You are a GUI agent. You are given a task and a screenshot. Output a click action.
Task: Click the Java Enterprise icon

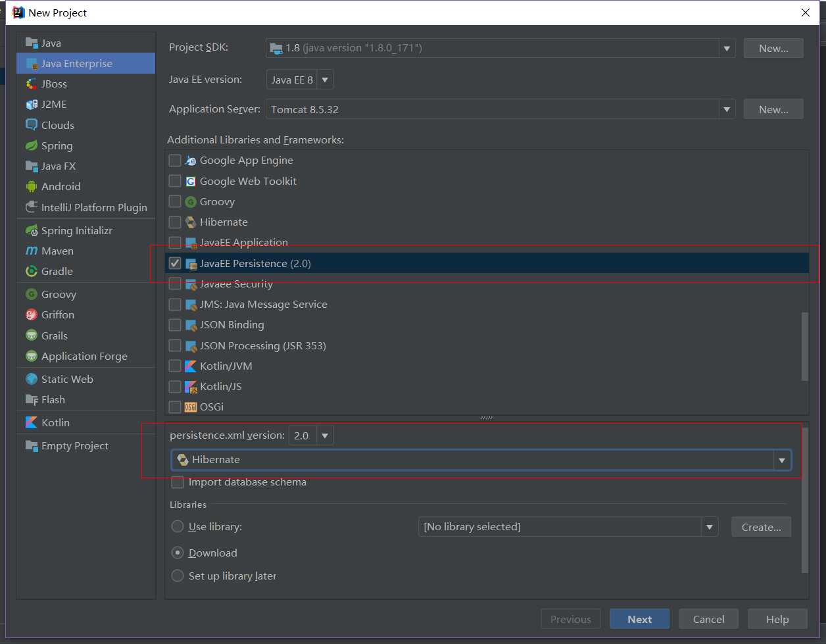32,63
